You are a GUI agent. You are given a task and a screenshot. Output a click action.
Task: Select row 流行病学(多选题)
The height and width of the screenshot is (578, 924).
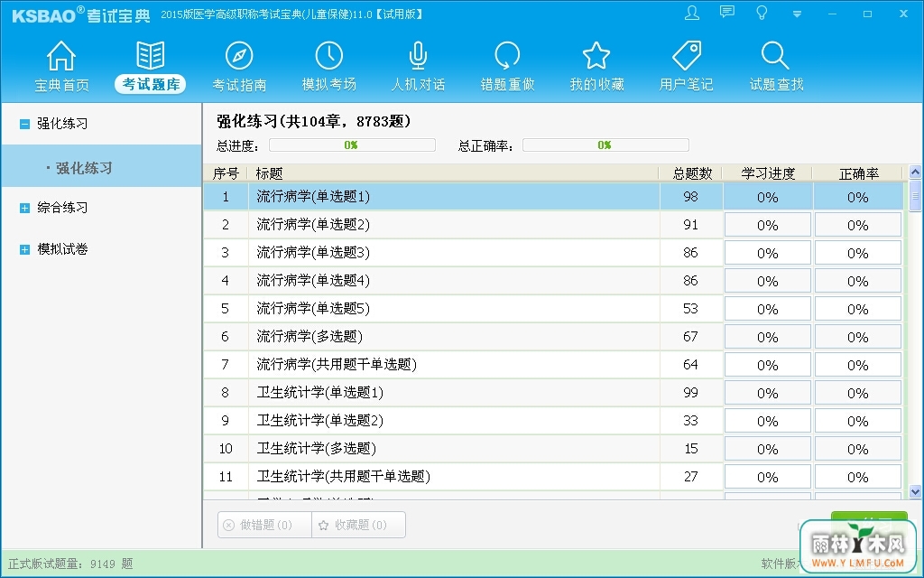pyautogui.click(x=553, y=337)
